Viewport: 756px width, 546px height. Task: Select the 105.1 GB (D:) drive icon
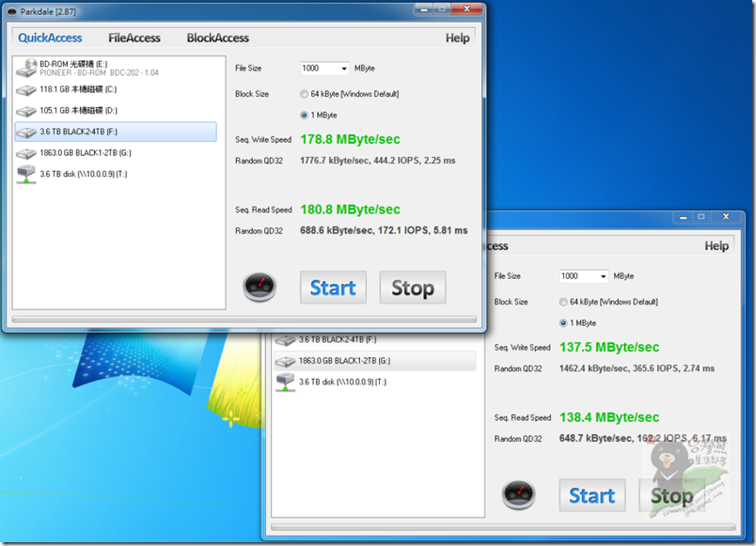click(26, 111)
